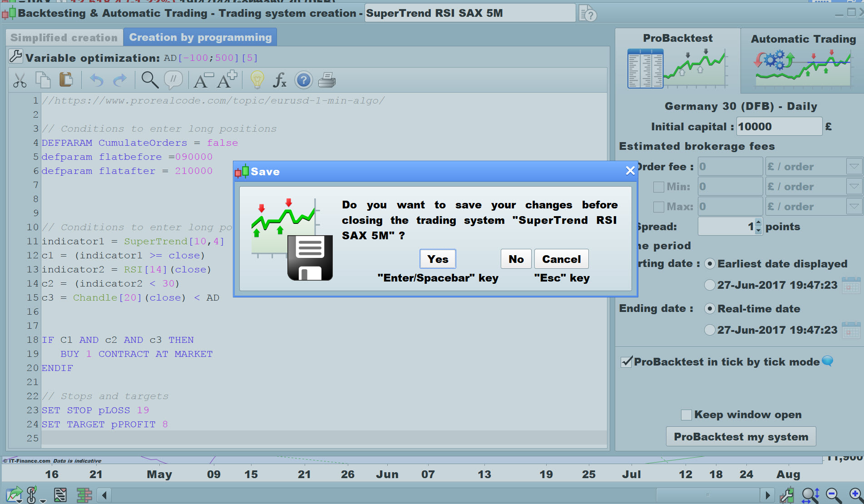Enable the Max fee checkbox

coord(658,207)
